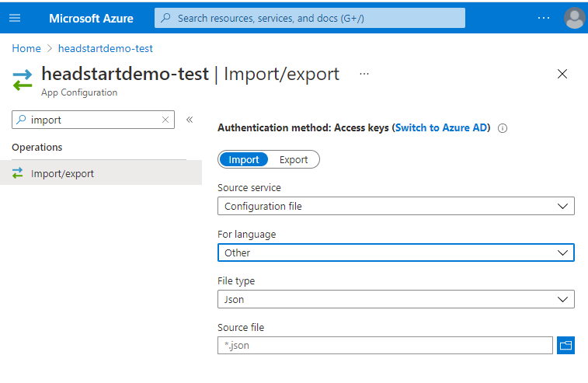The width and height of the screenshot is (588, 383).
Task: Expand the File type dropdown
Action: point(396,299)
